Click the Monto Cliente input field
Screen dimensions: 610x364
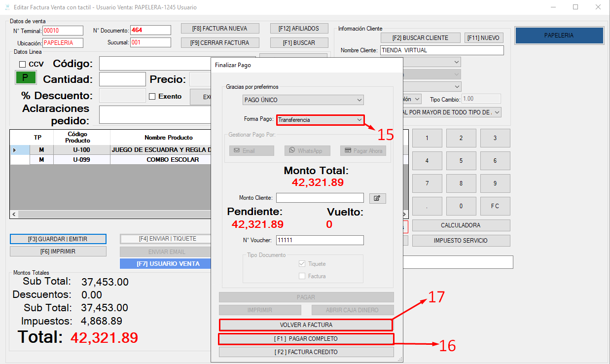click(320, 198)
